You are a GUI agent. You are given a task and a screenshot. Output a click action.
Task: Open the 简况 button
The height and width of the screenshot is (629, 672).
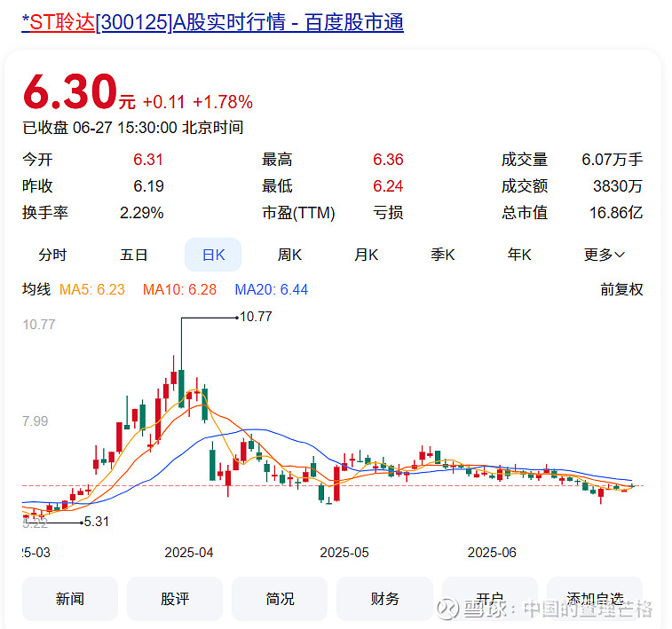coord(280,599)
